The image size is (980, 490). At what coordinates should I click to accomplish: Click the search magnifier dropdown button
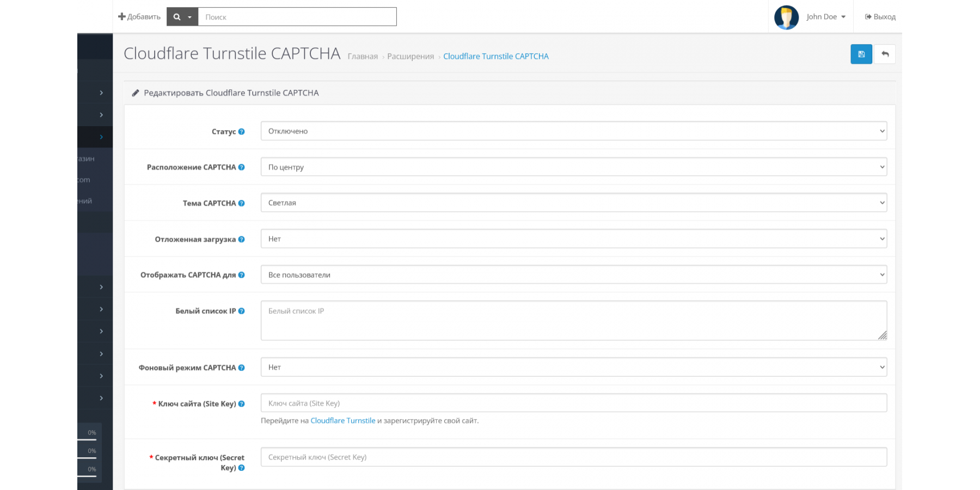tap(182, 17)
